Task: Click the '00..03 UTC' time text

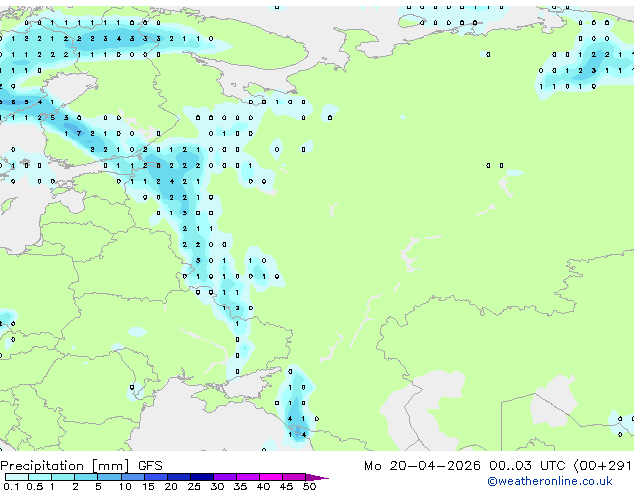Action: click(526, 466)
